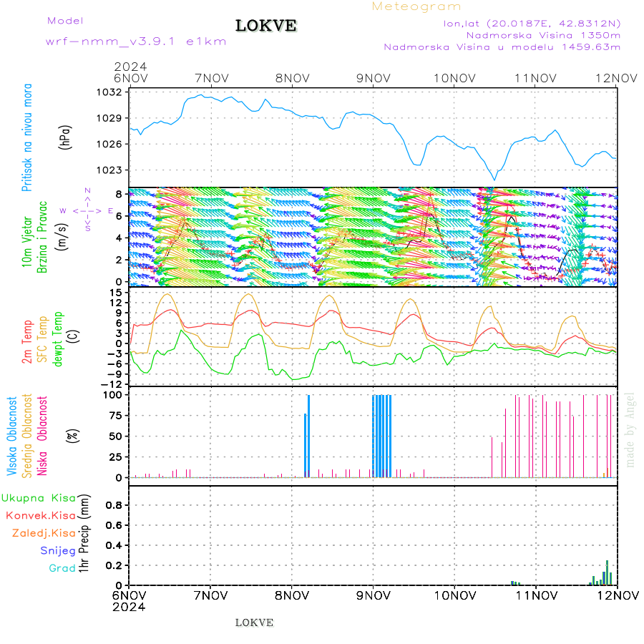Click the '1hr Precip (mm)' axis label

[x=84, y=534]
